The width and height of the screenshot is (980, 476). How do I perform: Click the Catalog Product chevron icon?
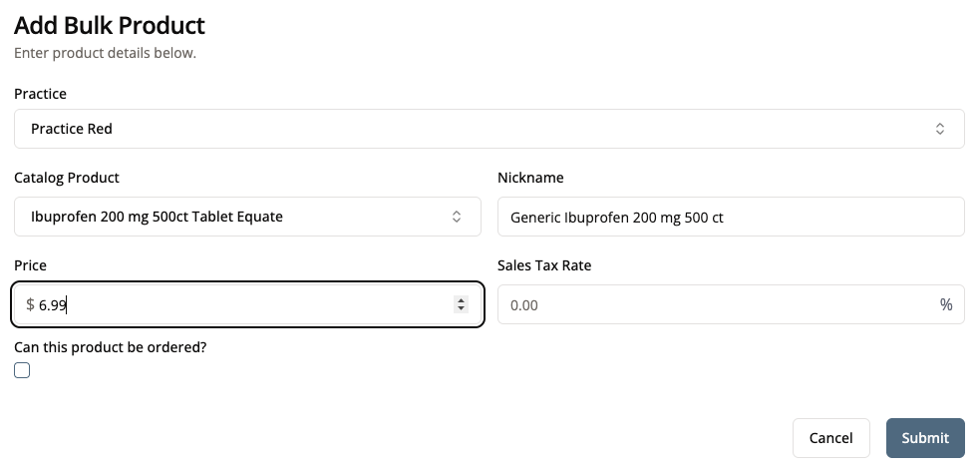click(457, 217)
